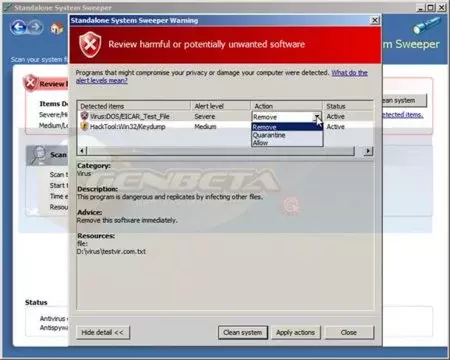The height and width of the screenshot is (360, 450).
Task: Choose Remove from the action list
Action: 287,127
